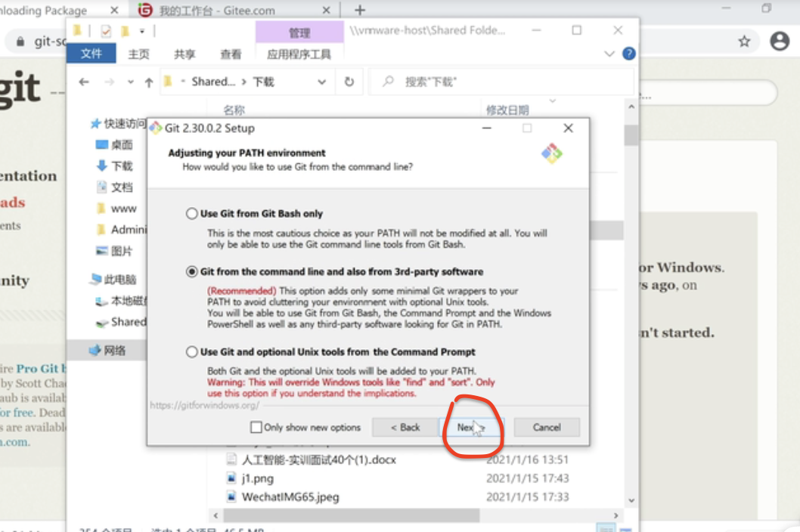Expand the 修改日期 column filter chevron
Image resolution: width=800 pixels, height=532 pixels.
coord(552,101)
